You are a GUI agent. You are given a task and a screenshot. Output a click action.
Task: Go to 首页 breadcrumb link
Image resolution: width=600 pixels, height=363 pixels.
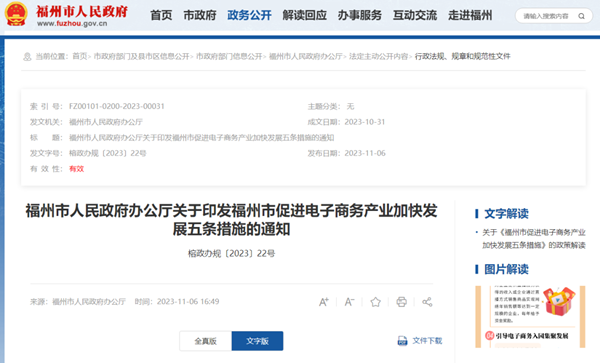80,56
